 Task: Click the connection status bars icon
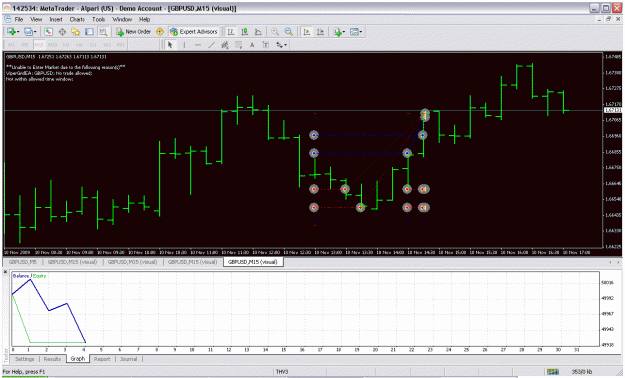(x=552, y=372)
